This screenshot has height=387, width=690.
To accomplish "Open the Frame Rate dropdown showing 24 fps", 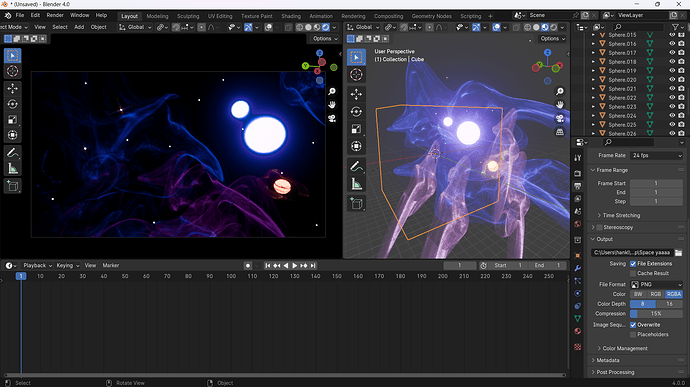I will coord(657,155).
